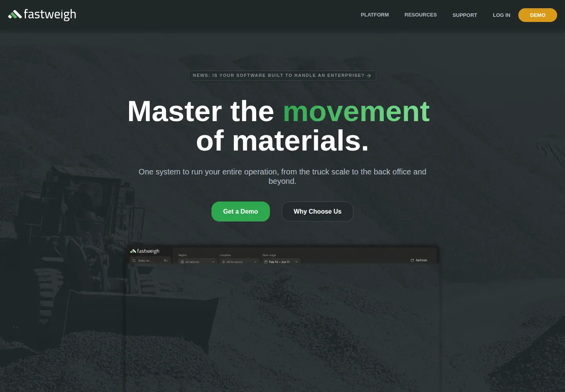This screenshot has width=565, height=392.
Task: Click the Refresh button in dashboard preview
Action: 419,260
